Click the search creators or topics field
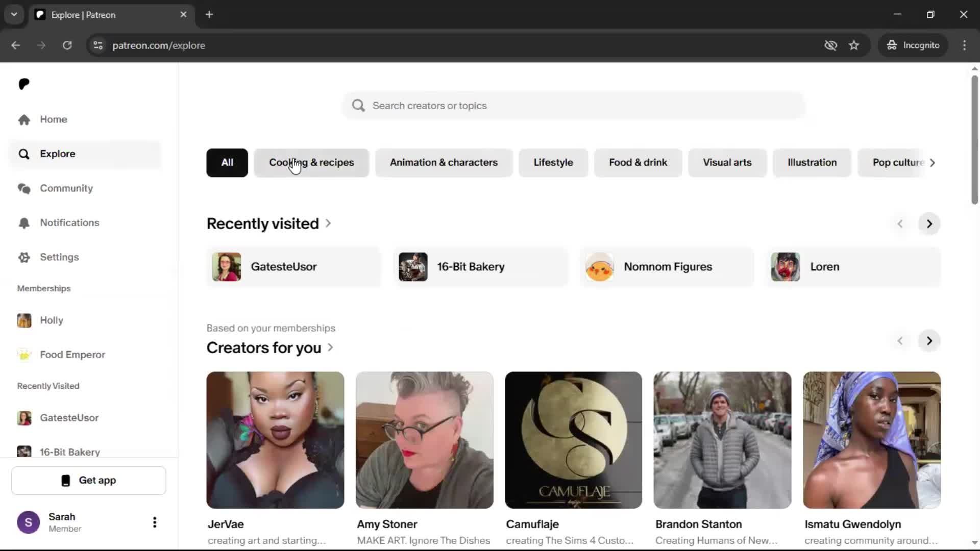The width and height of the screenshot is (980, 551). tap(574, 106)
